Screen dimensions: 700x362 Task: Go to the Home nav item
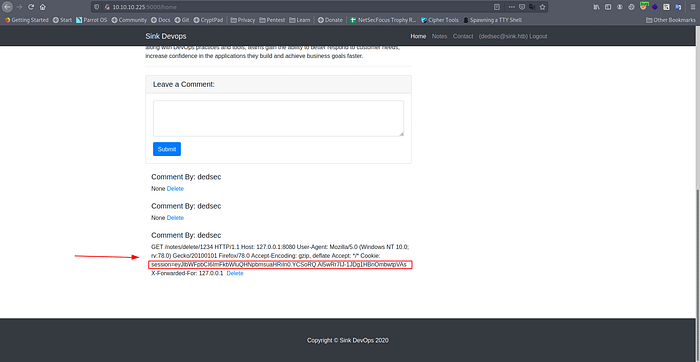418,37
